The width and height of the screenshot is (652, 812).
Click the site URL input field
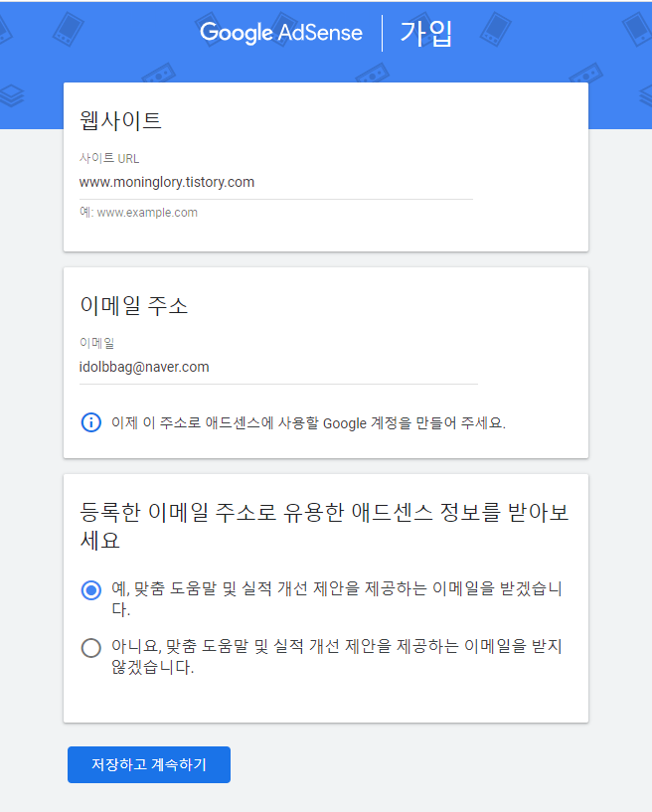[x=276, y=183]
